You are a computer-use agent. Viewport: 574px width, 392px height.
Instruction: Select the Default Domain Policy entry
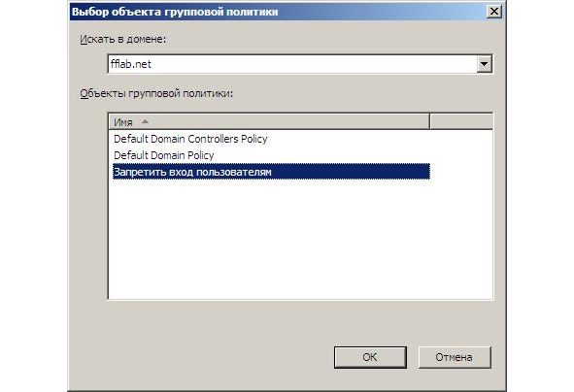163,155
